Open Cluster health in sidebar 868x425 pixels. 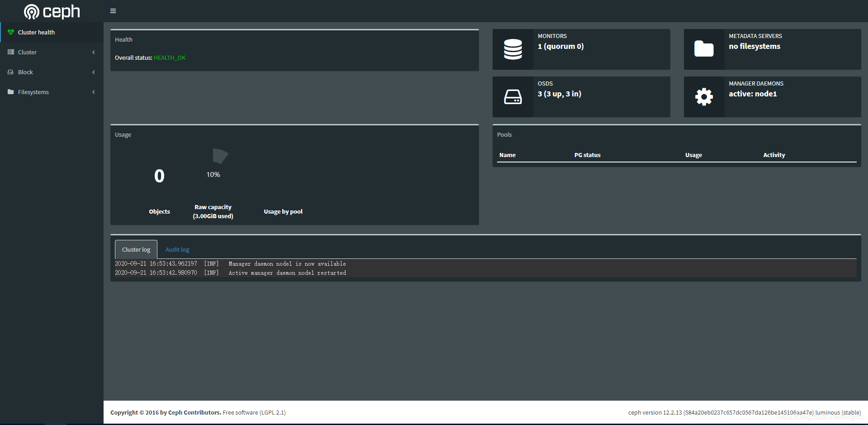[x=36, y=32]
